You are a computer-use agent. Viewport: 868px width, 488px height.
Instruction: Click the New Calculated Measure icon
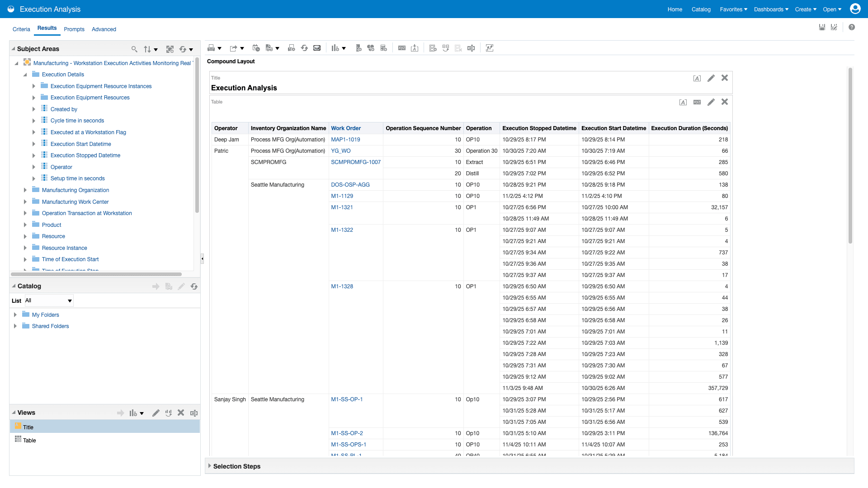[384, 48]
